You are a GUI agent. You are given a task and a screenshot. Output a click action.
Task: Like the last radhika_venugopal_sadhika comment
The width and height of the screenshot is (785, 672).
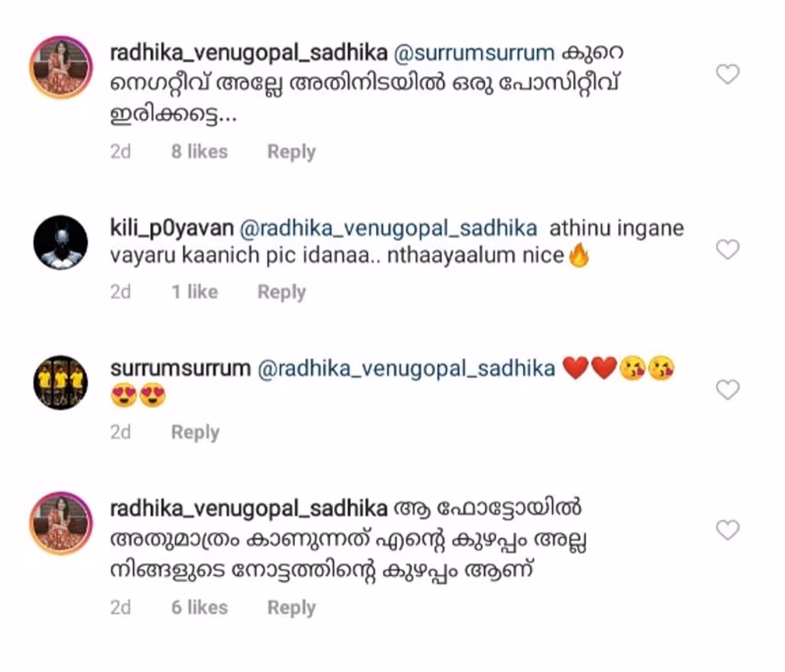(x=728, y=530)
